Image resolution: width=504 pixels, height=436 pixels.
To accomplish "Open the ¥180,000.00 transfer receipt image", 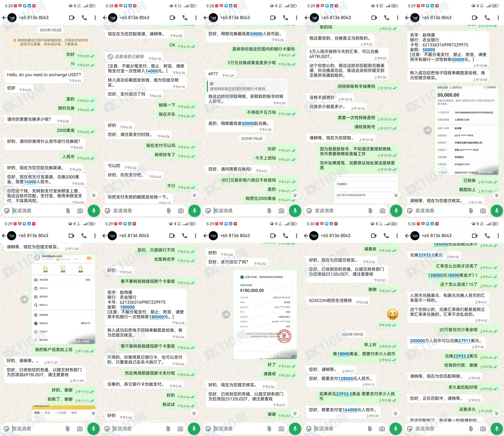I will (x=265, y=315).
